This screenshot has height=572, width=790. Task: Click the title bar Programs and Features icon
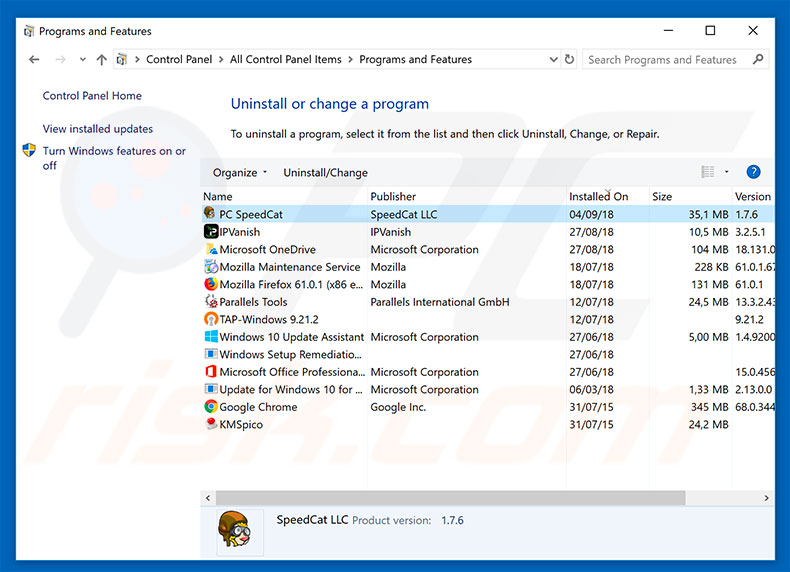29,31
